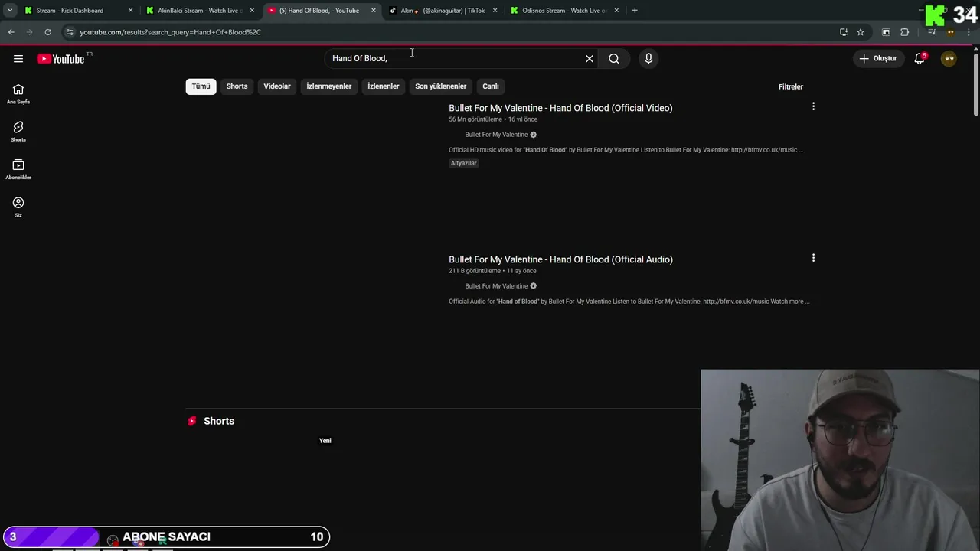Bookmark this page with star icon
Screen dimensions: 980x551
861,32
